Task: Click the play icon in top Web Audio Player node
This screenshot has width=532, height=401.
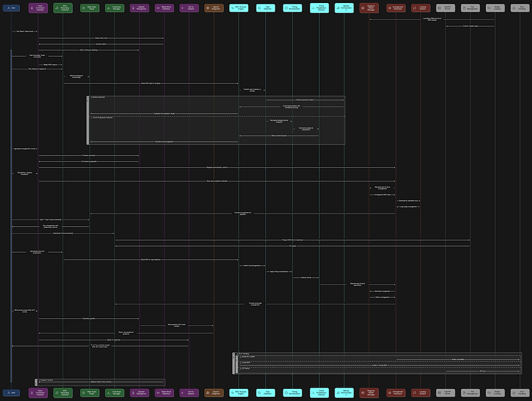Action: pyautogui.click(x=83, y=8)
